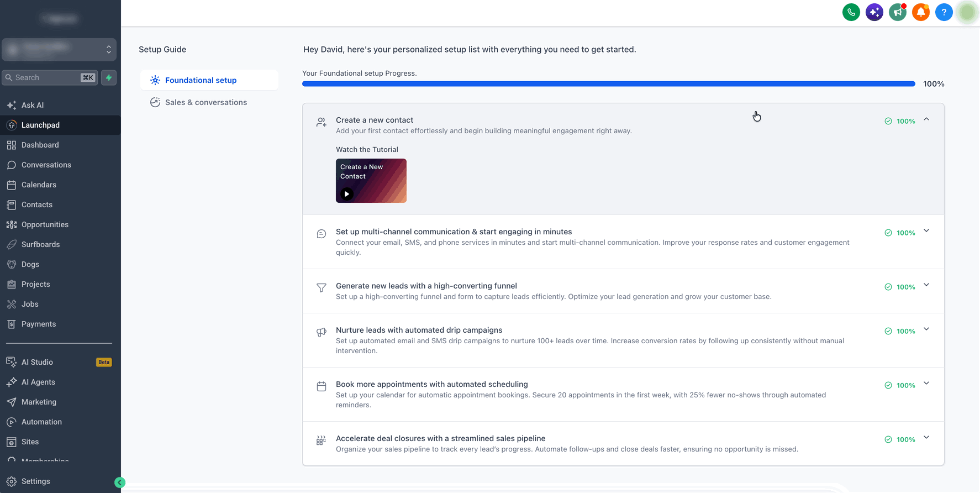This screenshot has width=980, height=493.
Task: Open Sites in the sidebar
Action: click(x=60, y=442)
